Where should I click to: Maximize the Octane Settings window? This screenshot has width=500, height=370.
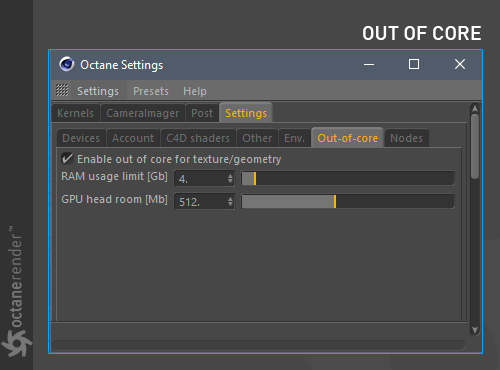414,64
